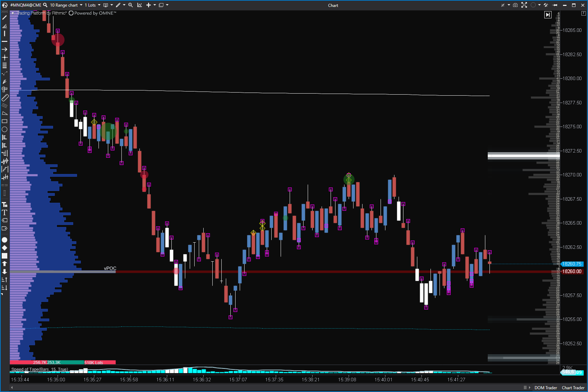The height and width of the screenshot is (392, 588).
Task: Toggle the F button at top-right corner
Action: point(583,13)
